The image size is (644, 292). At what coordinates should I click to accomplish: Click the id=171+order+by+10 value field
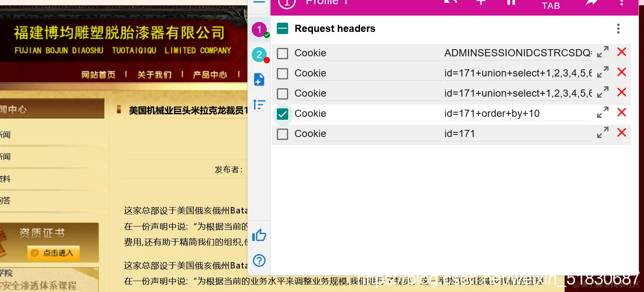click(x=518, y=113)
